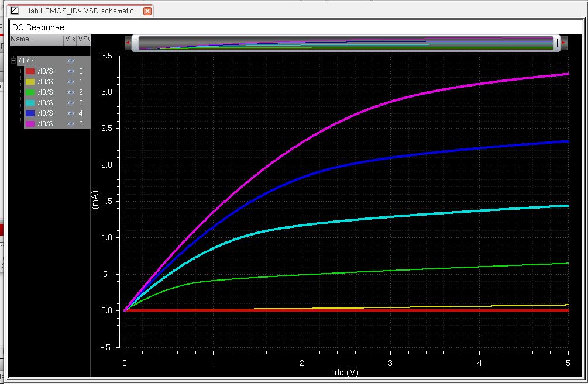
Task: Click the right red arrow of zoom bar
Action: coord(563,43)
